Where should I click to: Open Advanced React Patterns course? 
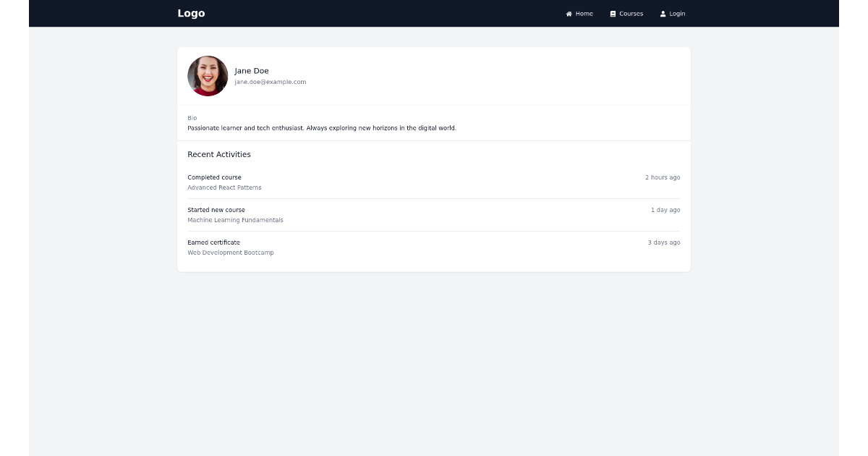pyautogui.click(x=224, y=187)
